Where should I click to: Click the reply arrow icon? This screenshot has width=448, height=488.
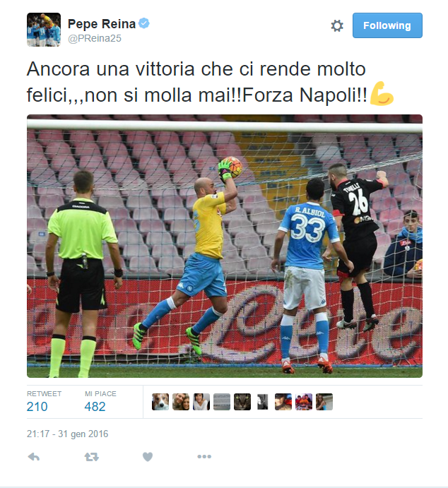click(x=34, y=457)
